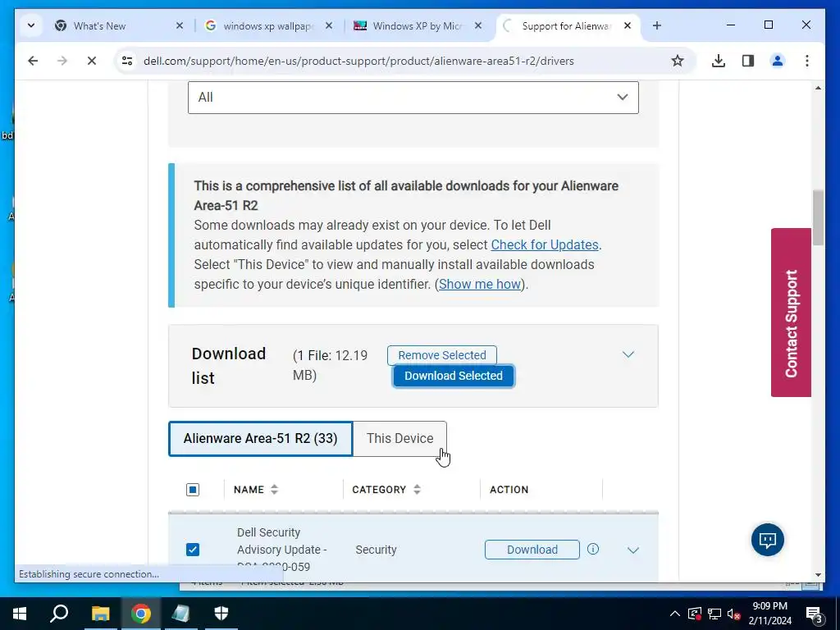Close the What's New tab
Viewport: 840px width, 630px height.
(180, 25)
